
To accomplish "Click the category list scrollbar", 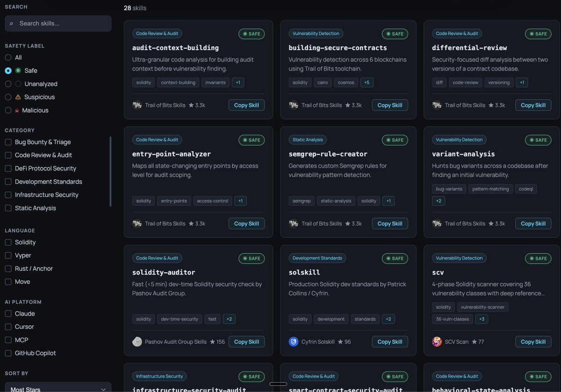I will point(110,171).
